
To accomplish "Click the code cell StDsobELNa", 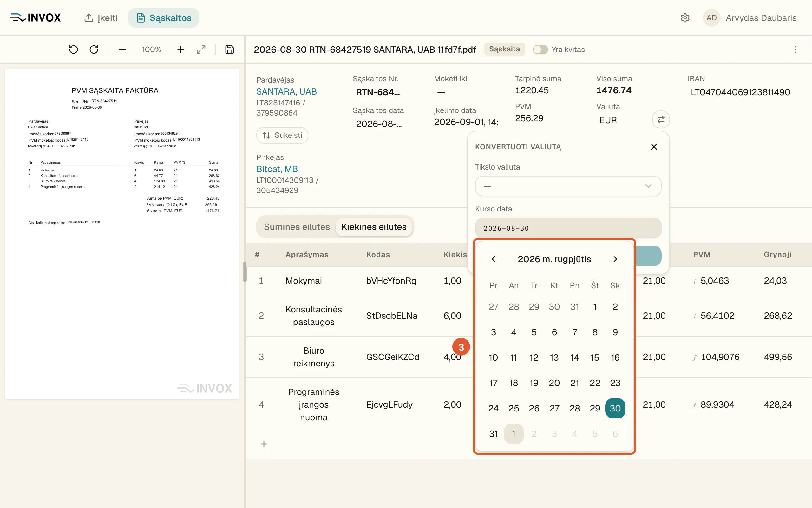I will click(x=392, y=316).
